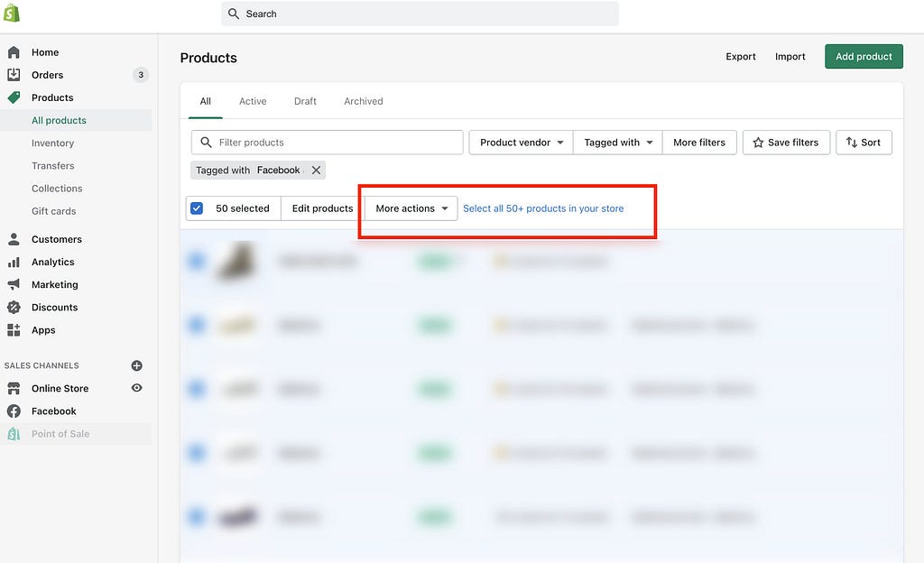Click the Orders inbox icon in sidebar
This screenshot has width=924, height=563.
pyautogui.click(x=14, y=75)
